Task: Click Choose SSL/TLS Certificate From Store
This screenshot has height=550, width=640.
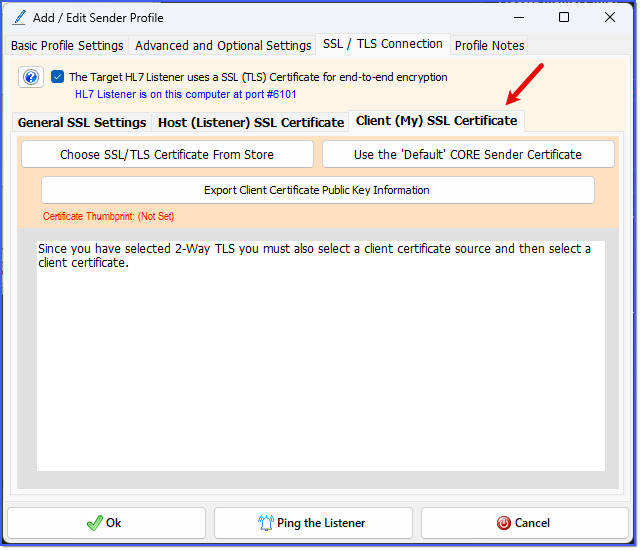Action: pyautogui.click(x=167, y=154)
